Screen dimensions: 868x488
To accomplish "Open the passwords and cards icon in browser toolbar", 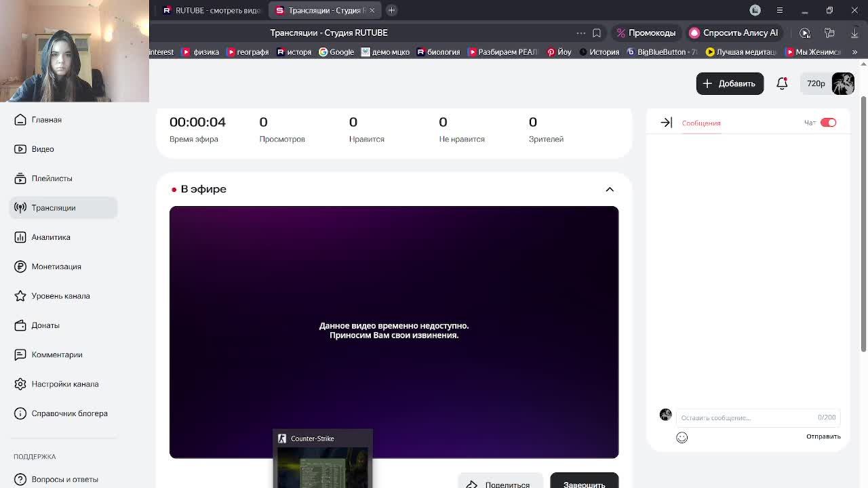I will [x=829, y=33].
